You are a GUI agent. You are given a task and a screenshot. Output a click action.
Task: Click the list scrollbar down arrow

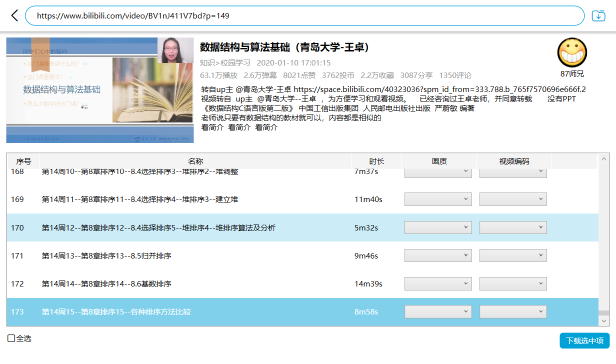pyautogui.click(x=604, y=320)
